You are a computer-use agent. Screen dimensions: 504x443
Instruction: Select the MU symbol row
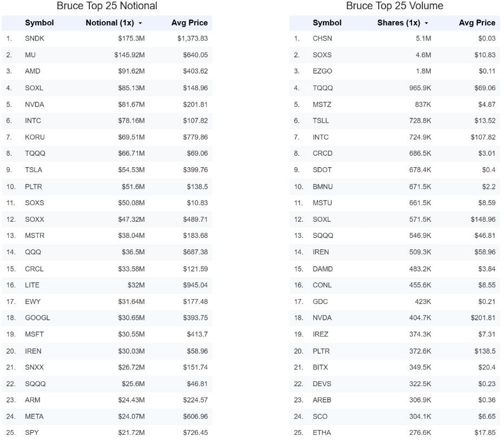coord(107,55)
